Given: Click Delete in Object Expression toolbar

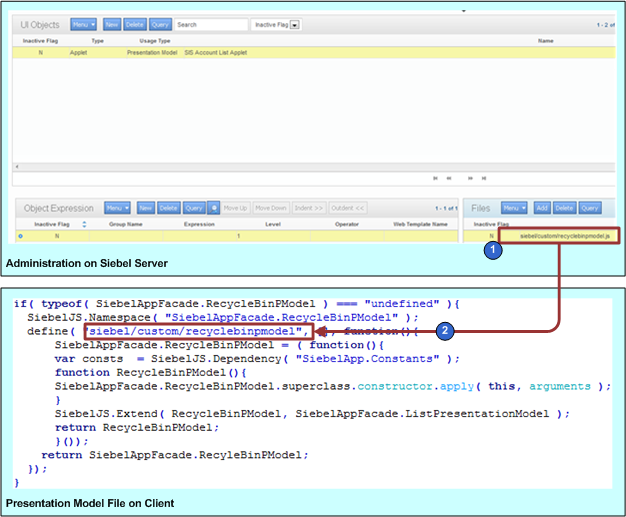Looking at the screenshot, I should [169, 208].
